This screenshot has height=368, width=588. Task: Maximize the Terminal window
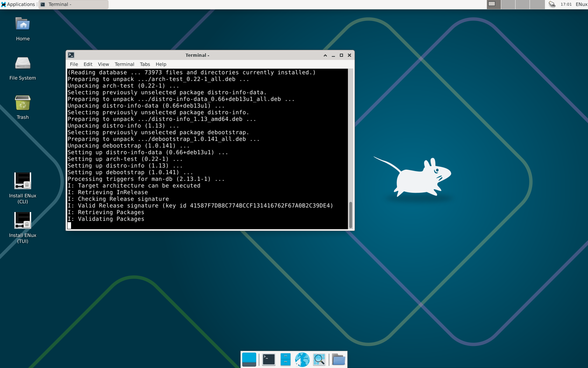(x=341, y=55)
